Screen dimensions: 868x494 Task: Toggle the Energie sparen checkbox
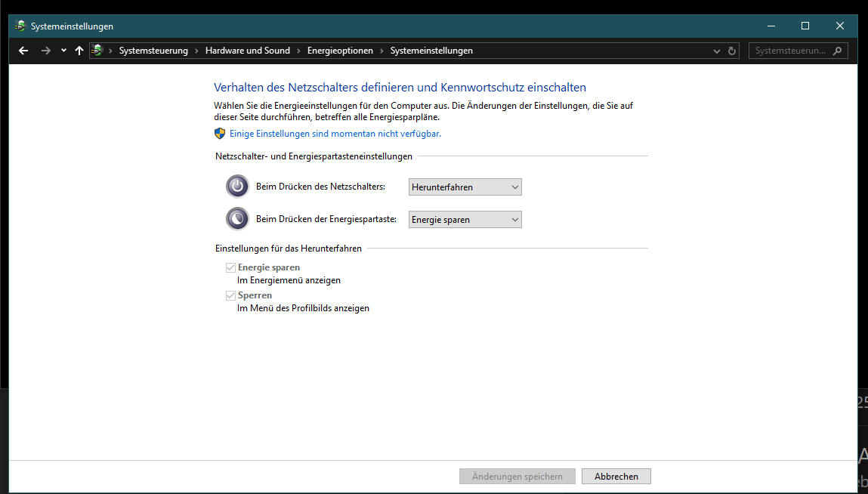(x=231, y=268)
